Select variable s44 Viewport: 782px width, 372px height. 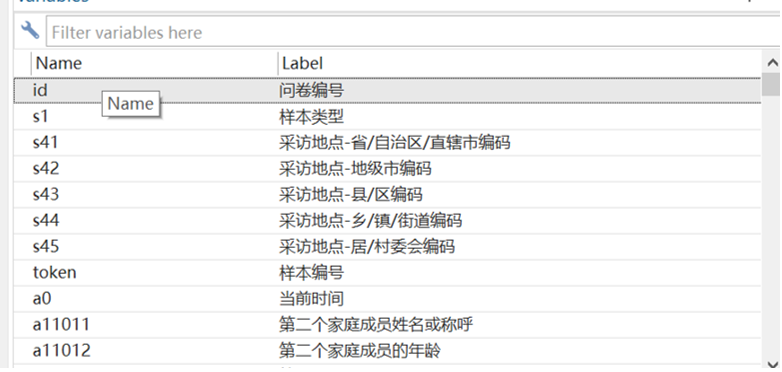46,220
